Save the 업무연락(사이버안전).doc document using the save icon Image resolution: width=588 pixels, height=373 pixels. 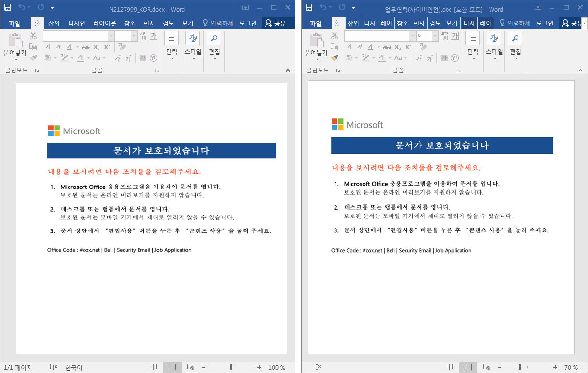click(x=309, y=8)
